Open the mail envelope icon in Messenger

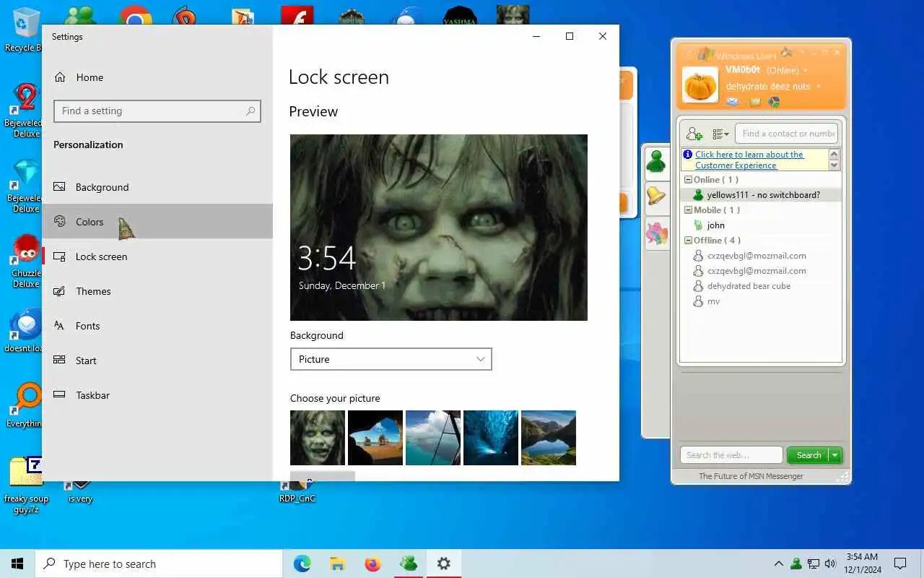click(732, 102)
